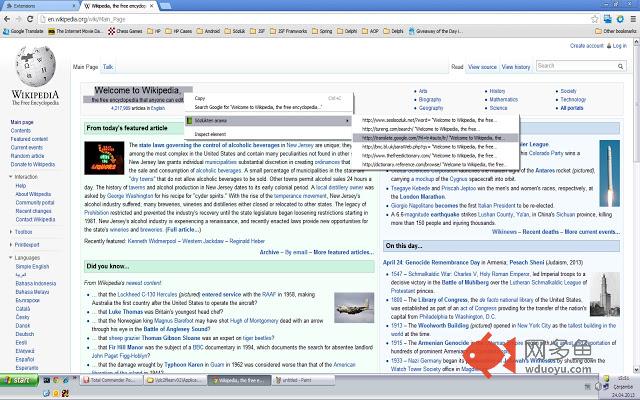Open the Random article sidebar link
Image resolution: width=640 pixels, height=400 pixels.
[27, 156]
